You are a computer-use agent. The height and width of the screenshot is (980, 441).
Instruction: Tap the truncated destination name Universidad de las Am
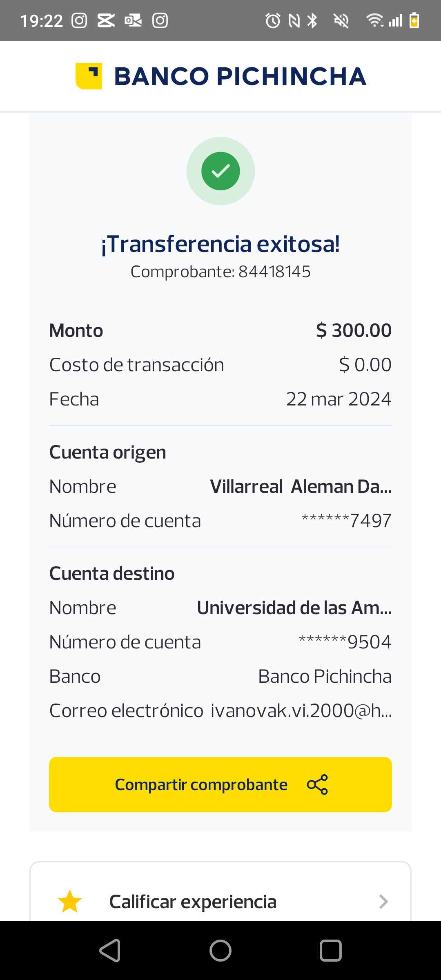coord(294,608)
